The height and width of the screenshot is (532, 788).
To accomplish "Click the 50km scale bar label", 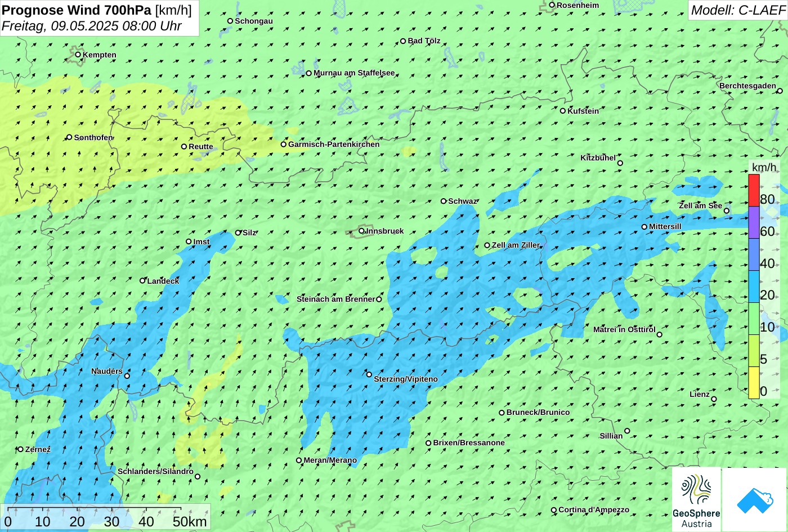I will [x=190, y=522].
